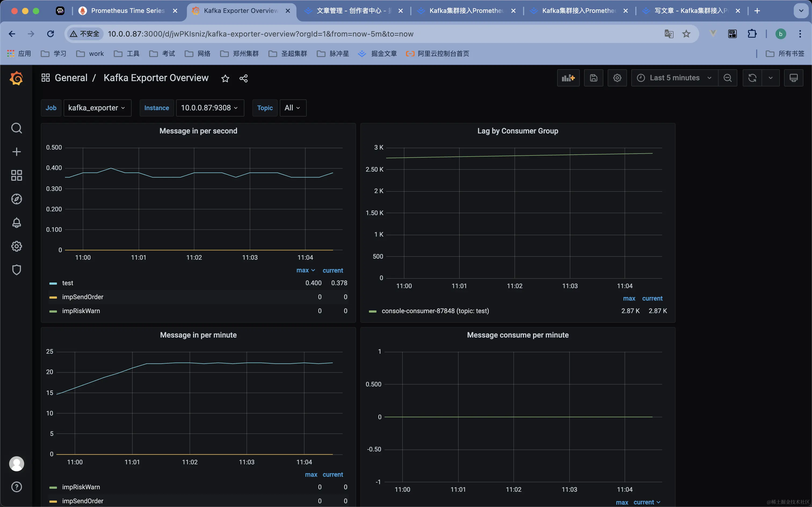
Task: Open the Last 5 minutes time picker
Action: [x=674, y=78]
